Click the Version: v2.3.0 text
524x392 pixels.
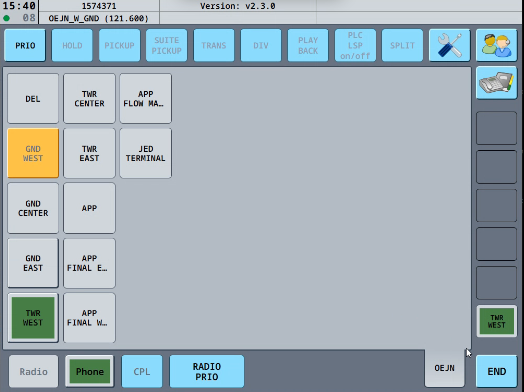coord(238,6)
